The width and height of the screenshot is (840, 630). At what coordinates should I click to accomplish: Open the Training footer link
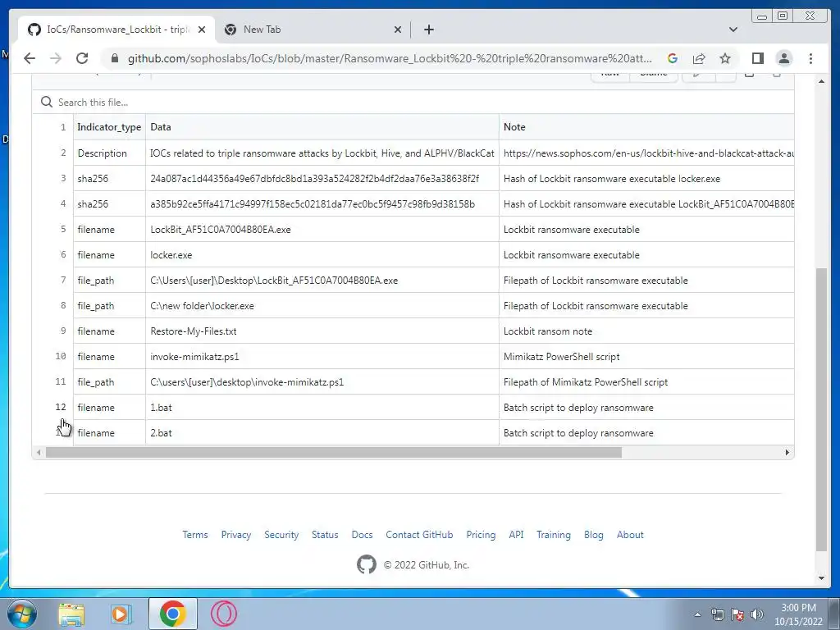coord(554,535)
